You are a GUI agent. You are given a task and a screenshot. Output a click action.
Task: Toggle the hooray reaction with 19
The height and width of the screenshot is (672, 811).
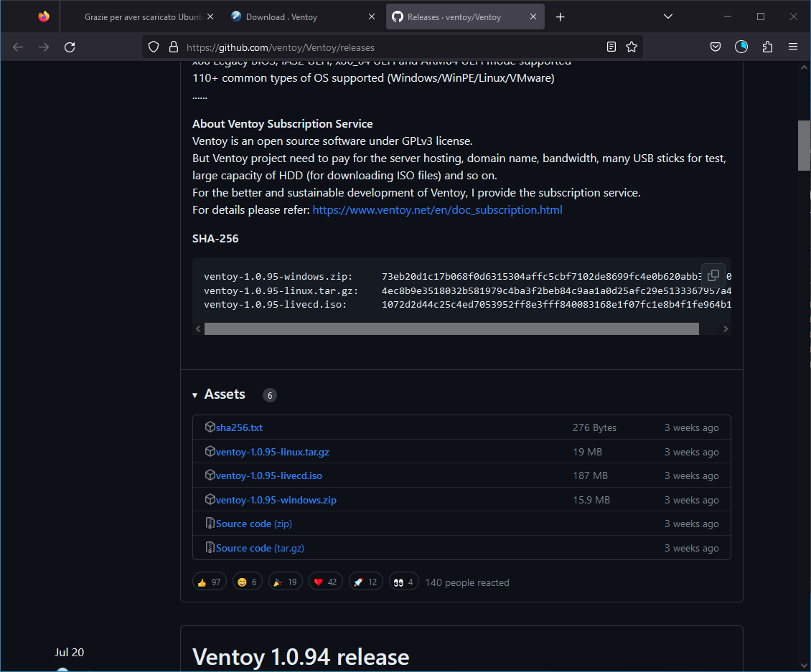tap(286, 582)
